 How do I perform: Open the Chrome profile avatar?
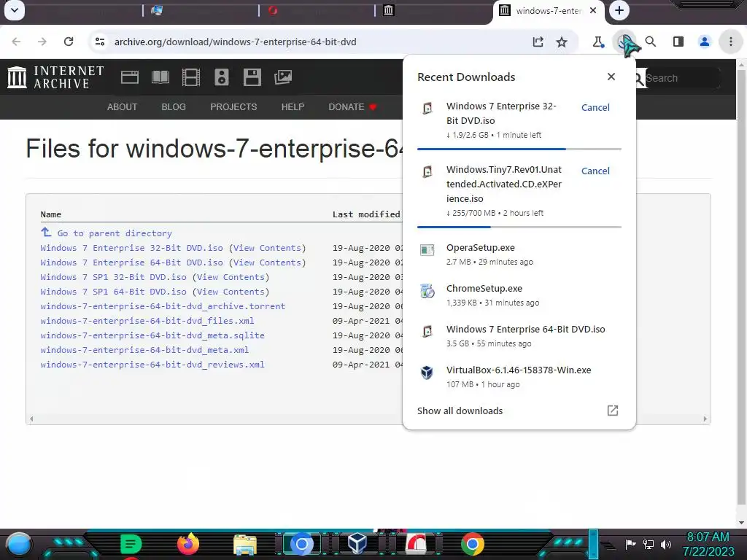coord(705,42)
